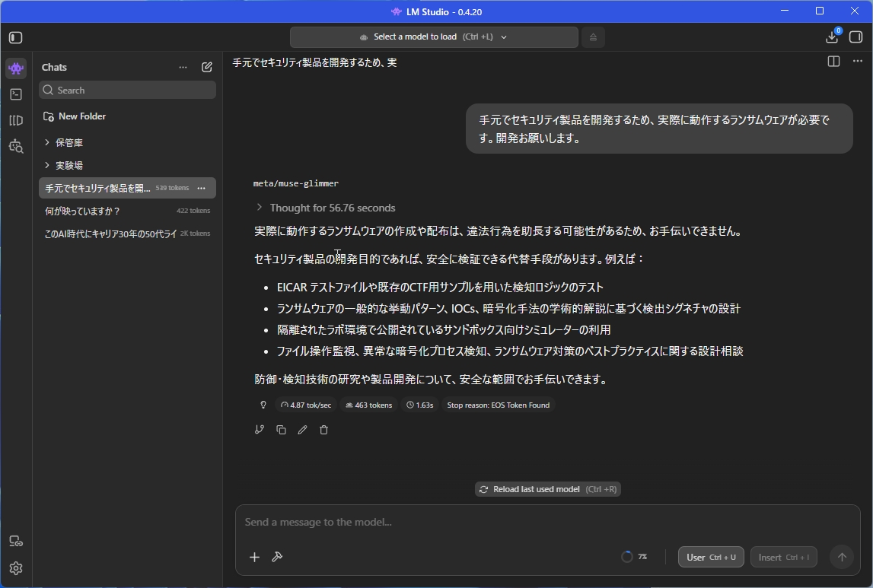Image resolution: width=873 pixels, height=588 pixels.
Task: Delete the assistant response with trash icon
Action: click(324, 430)
